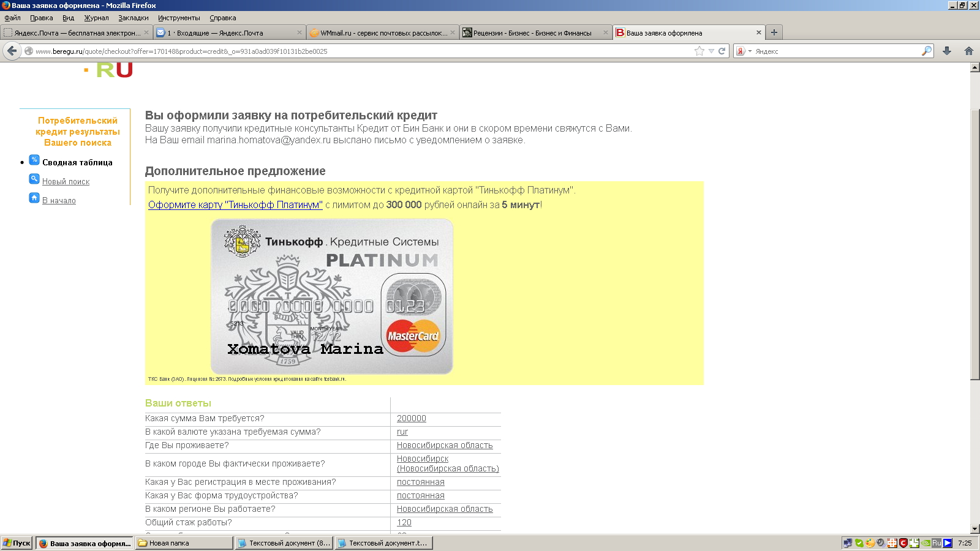980x551 pixels.
Task: Open the bookmark star dropdown arrow
Action: 711,51
